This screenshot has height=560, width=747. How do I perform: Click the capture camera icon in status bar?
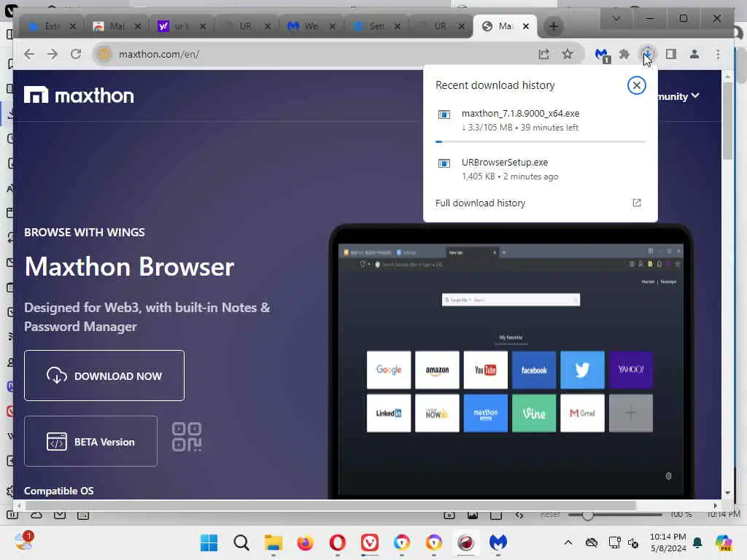(449, 516)
